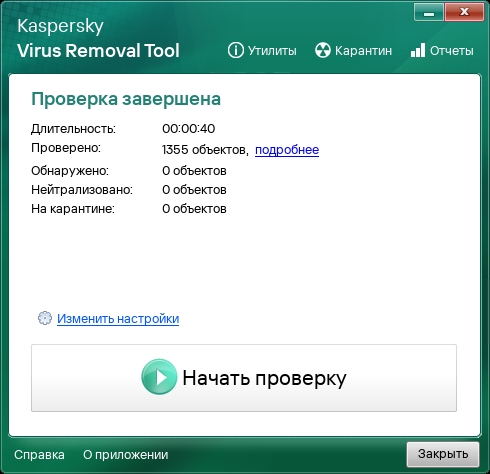Viewport: 490px width, 474px height.
Task: Minimize the Kaspersky window
Action: tap(429, 13)
